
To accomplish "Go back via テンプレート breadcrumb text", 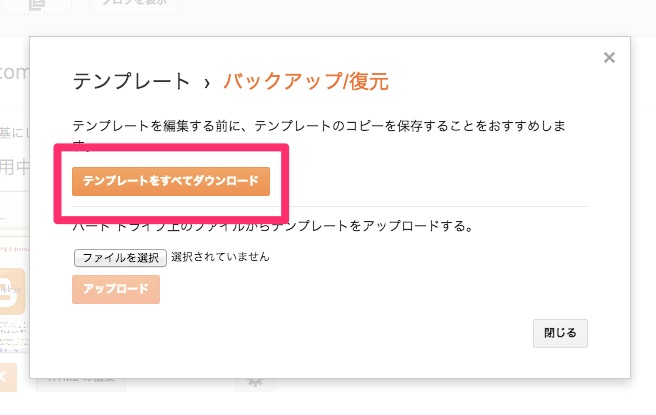I will 131,81.
